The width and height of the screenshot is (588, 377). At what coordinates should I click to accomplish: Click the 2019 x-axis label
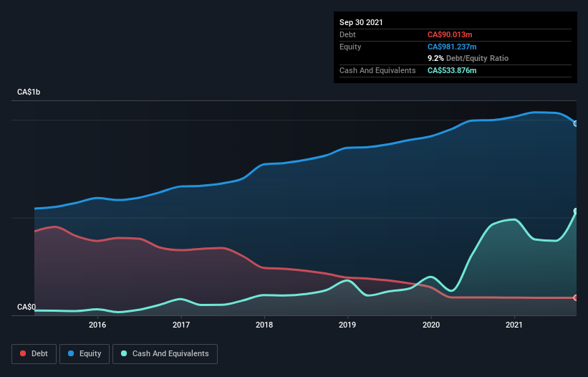347,325
